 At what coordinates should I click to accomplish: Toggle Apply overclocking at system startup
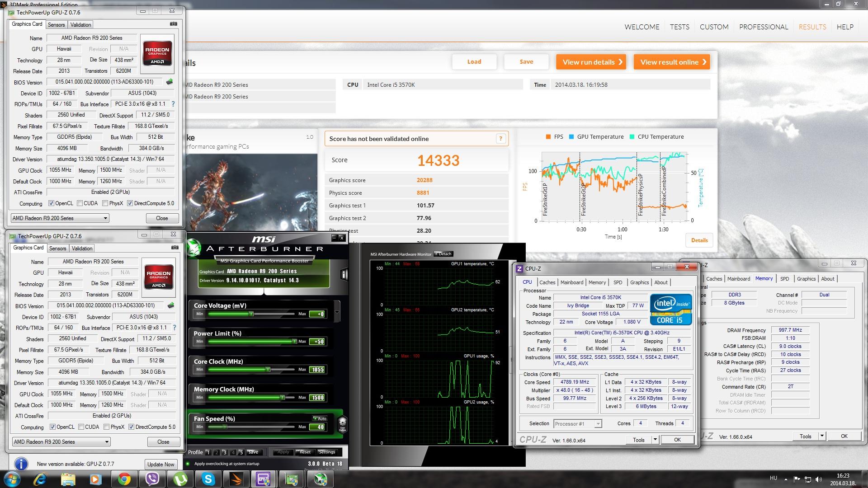[188, 464]
